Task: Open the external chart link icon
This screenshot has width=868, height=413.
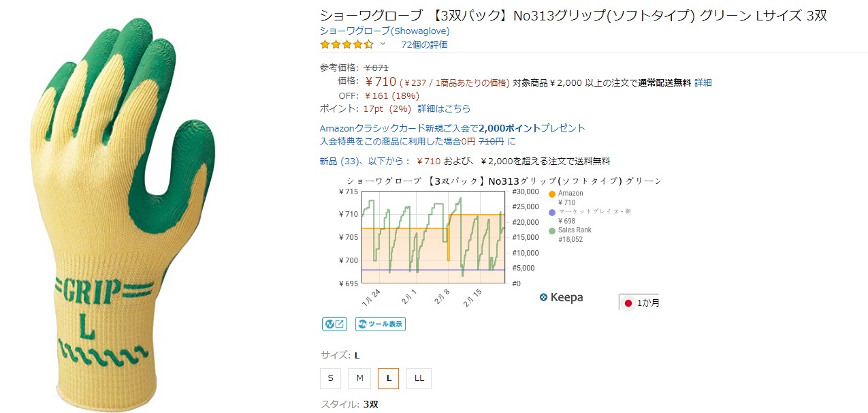Action: 334,324
